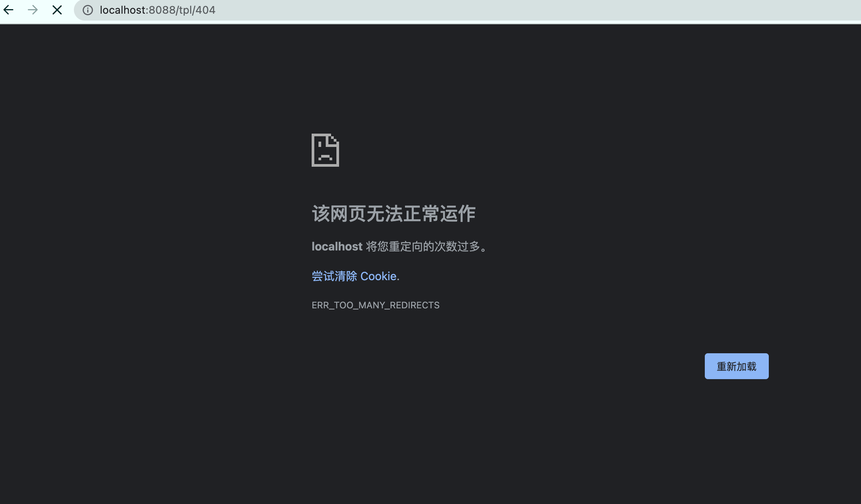Click the ":8088" port in URL
The image size is (861, 504).
tap(161, 10)
